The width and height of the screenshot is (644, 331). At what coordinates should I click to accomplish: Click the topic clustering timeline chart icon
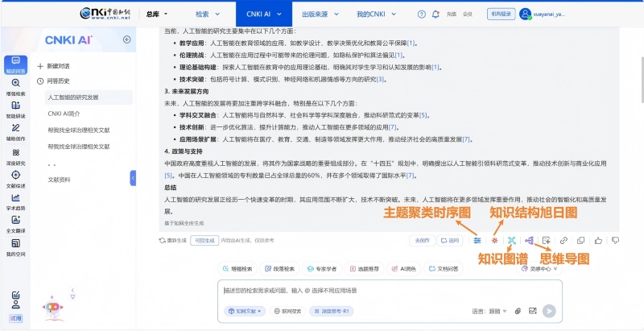coord(477,240)
